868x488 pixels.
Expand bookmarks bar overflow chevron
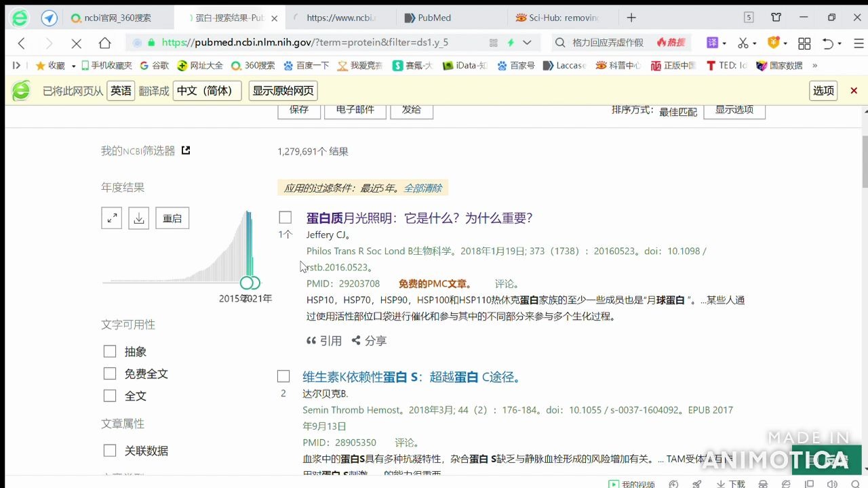814,66
